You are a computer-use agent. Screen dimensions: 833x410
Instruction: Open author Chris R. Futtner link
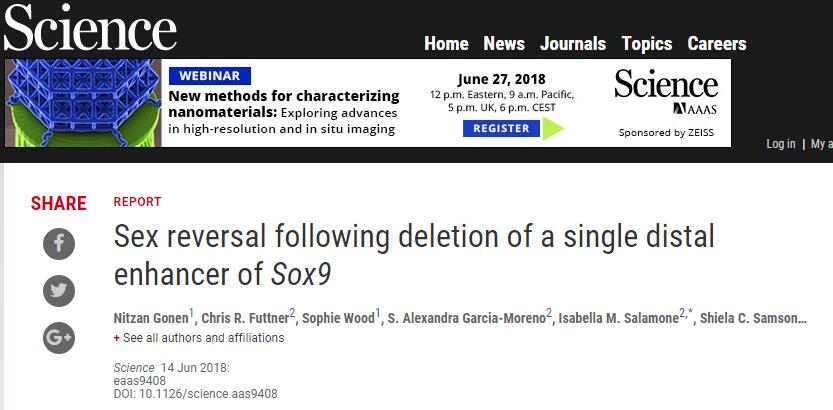tap(246, 318)
